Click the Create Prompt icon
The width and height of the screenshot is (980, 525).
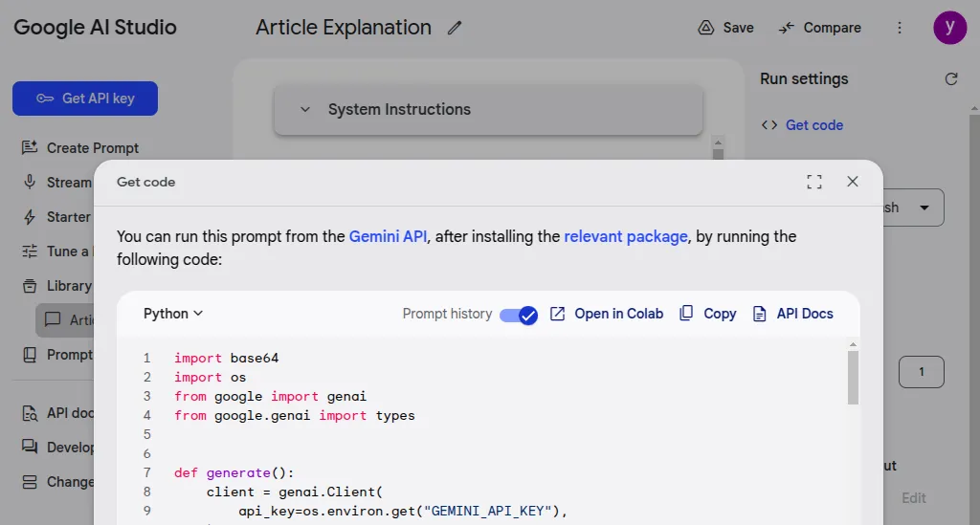(30, 147)
